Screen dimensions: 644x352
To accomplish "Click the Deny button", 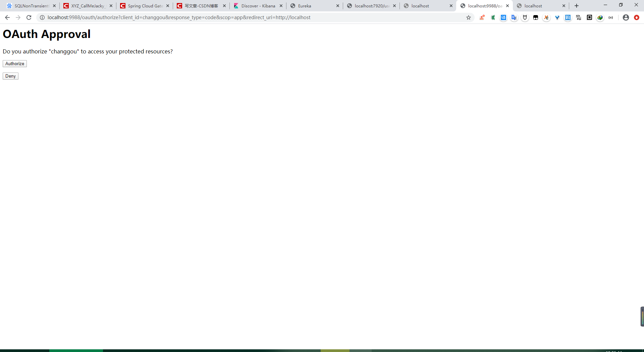I will coord(10,76).
